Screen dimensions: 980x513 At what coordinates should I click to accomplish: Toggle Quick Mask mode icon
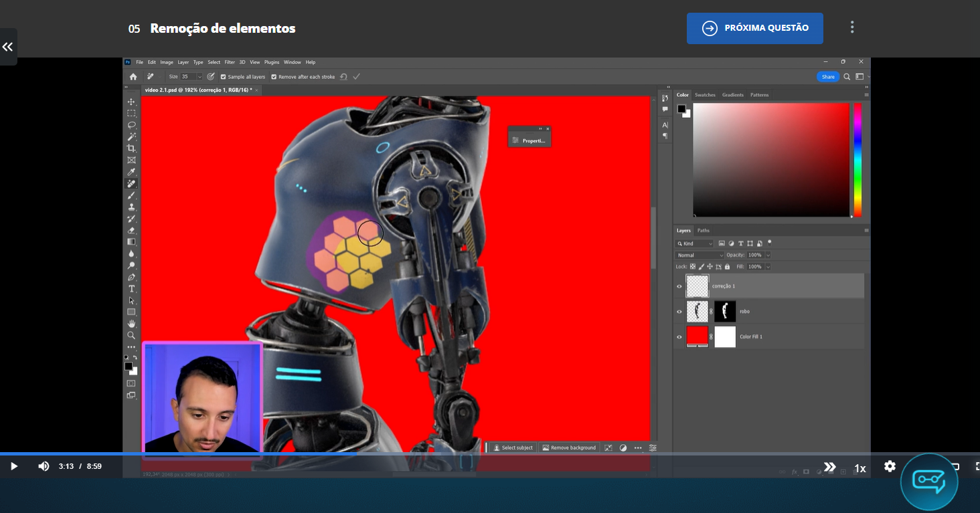coord(131,383)
